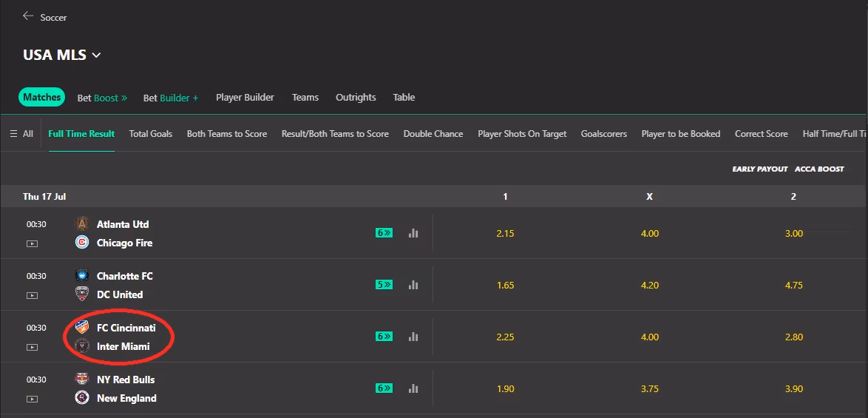
Task: Select draw odds 4.20 for Charlotte match
Action: pos(650,285)
